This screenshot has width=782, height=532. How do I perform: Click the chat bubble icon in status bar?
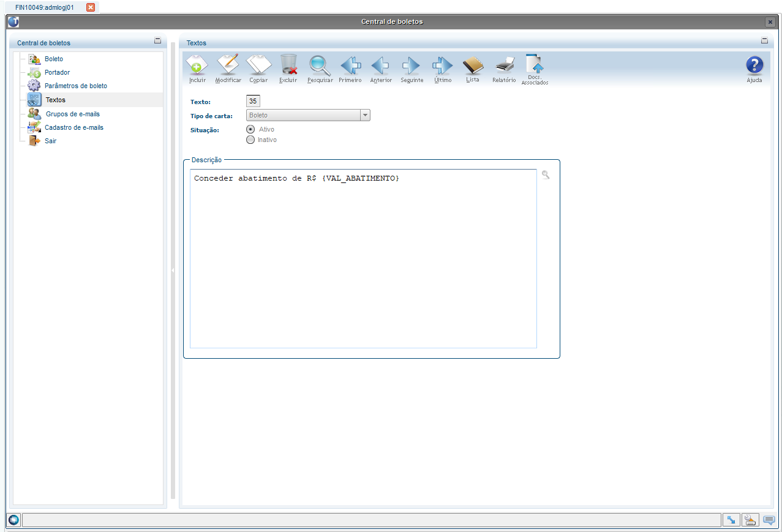769,520
